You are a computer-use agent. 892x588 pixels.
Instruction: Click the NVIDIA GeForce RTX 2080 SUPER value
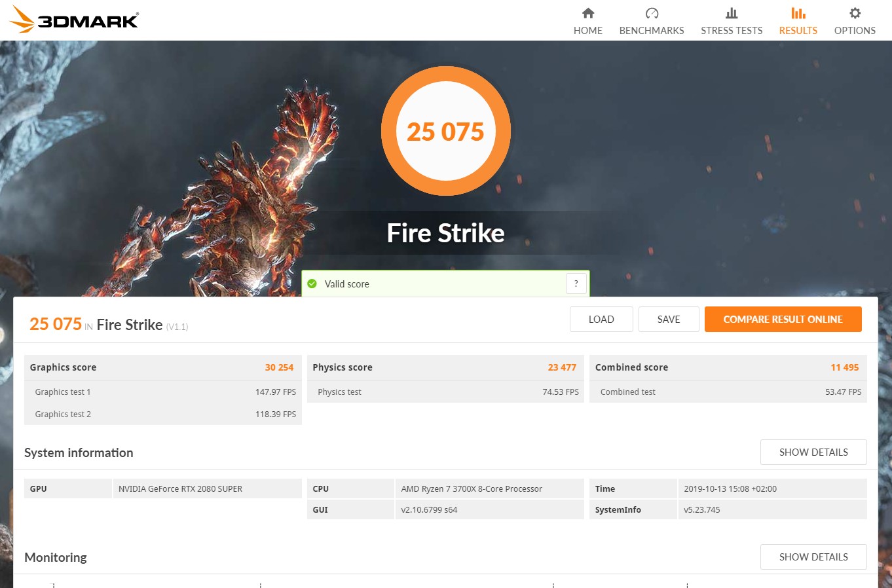point(180,489)
